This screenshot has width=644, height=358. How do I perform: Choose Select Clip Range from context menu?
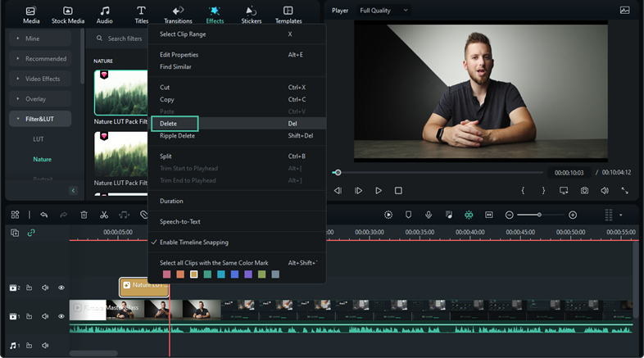237,34
